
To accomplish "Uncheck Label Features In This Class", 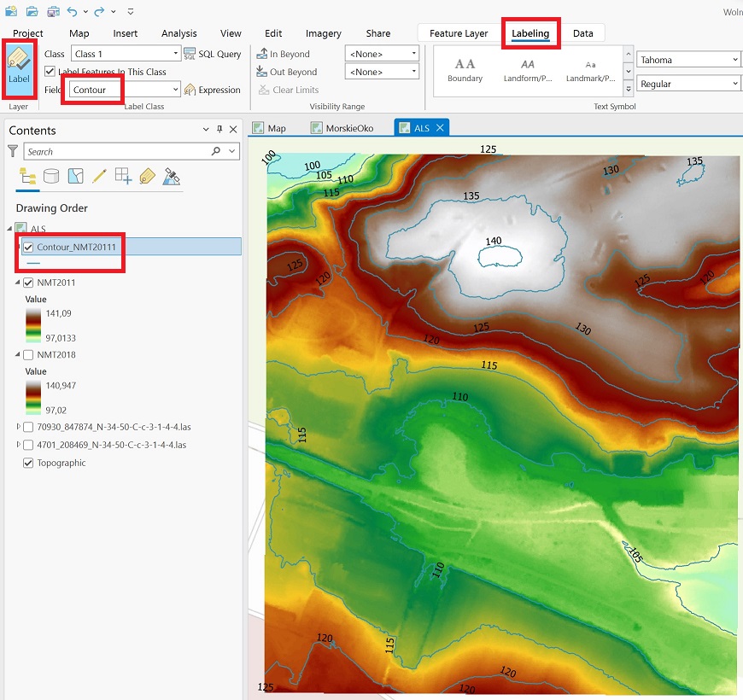I will pyautogui.click(x=50, y=72).
